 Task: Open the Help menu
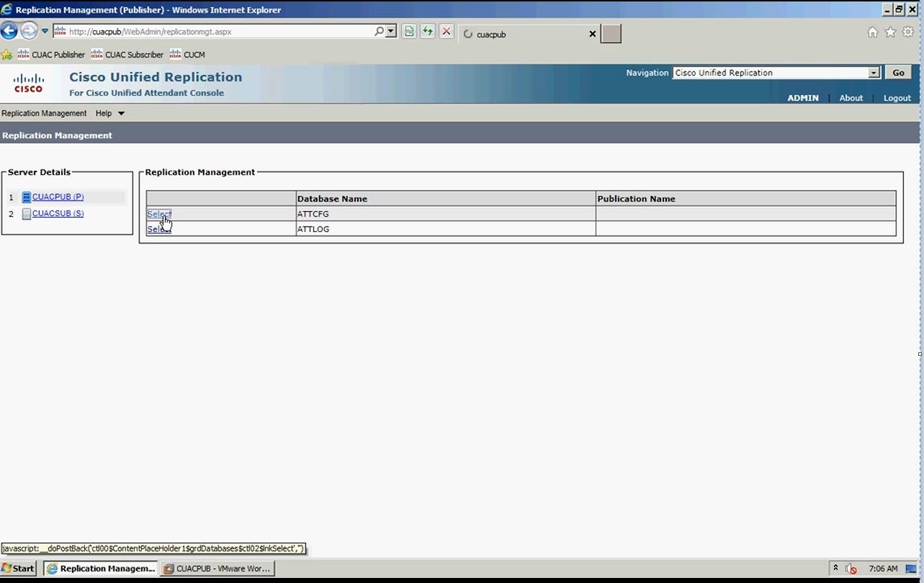tap(104, 113)
